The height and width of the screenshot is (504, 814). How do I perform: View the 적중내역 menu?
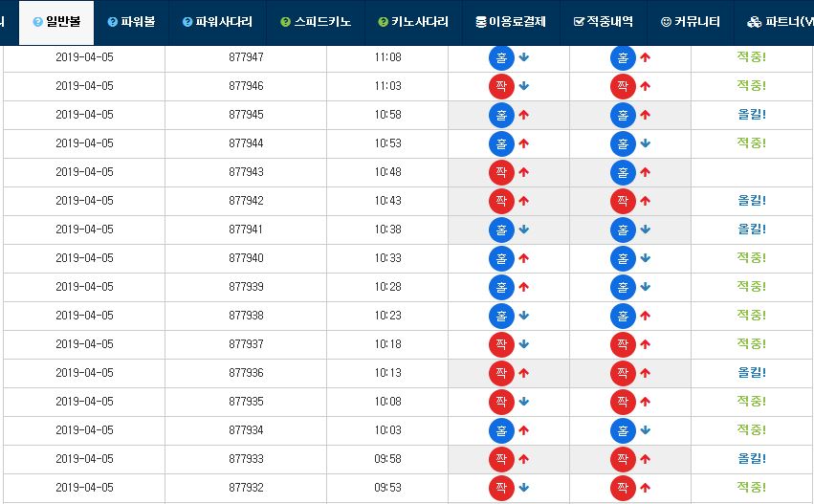pyautogui.click(x=604, y=22)
